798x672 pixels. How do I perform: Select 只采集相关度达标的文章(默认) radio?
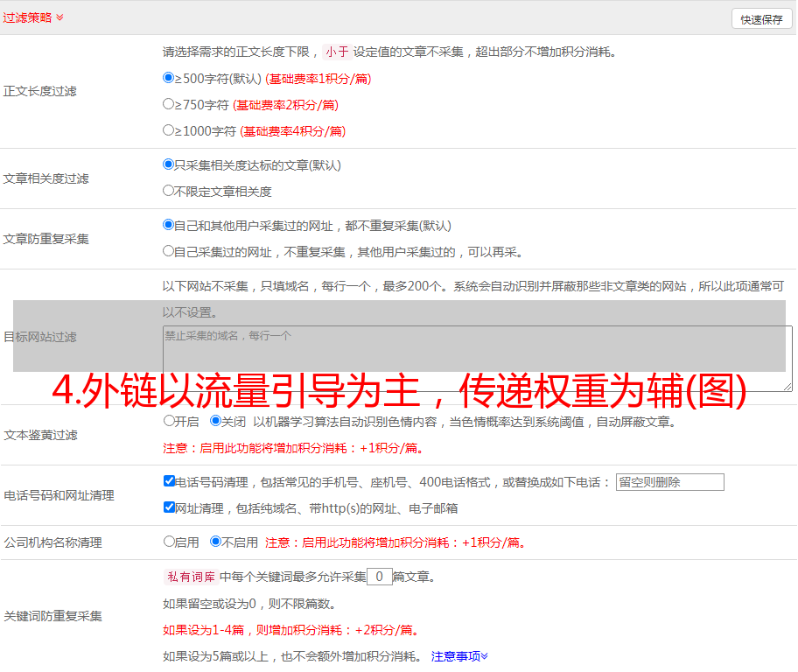(168, 164)
